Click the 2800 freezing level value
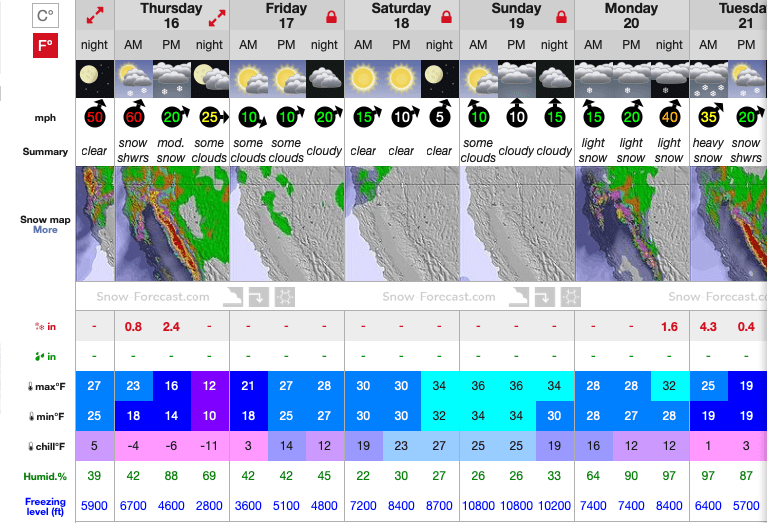 [209, 506]
